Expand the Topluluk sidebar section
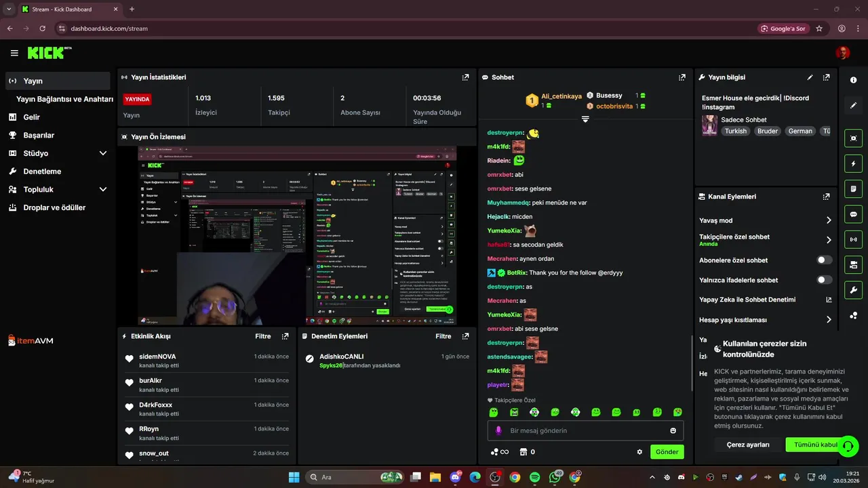 pyautogui.click(x=103, y=190)
